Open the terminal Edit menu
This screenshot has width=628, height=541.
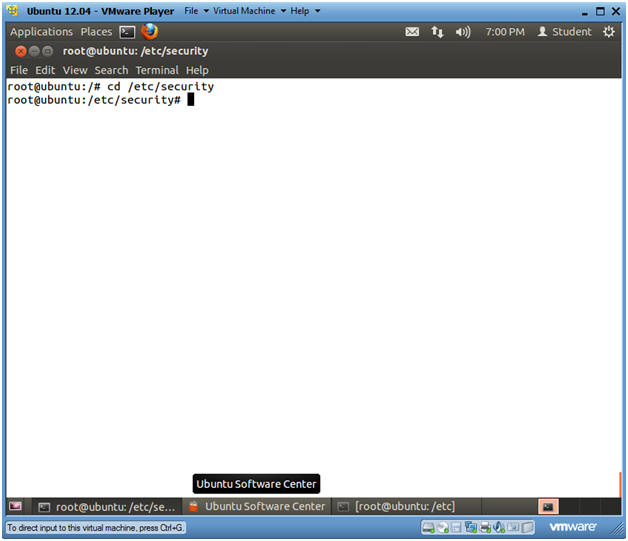(x=45, y=70)
